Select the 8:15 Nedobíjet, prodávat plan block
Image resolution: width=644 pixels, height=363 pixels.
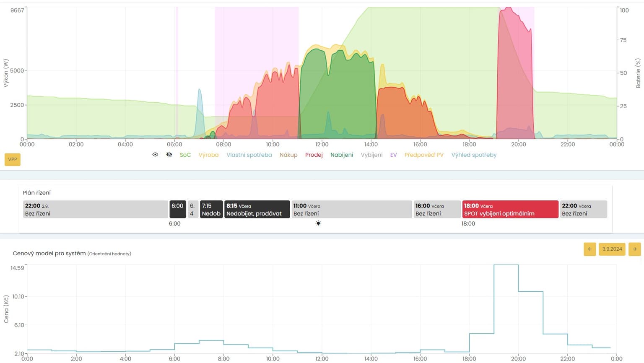[x=257, y=210]
